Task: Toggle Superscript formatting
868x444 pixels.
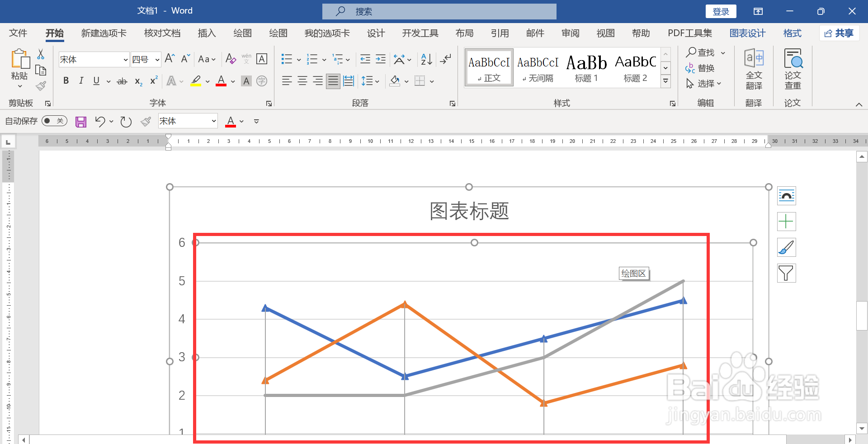Action: click(x=154, y=80)
